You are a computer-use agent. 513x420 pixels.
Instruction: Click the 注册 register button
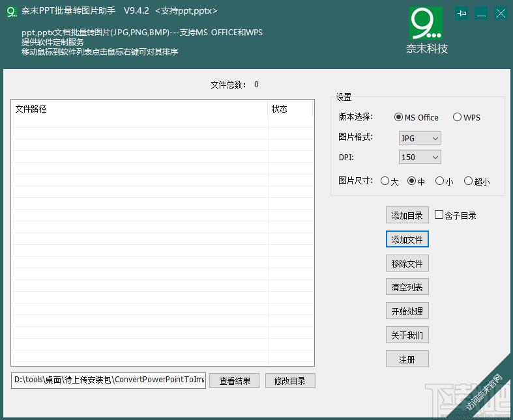coord(407,359)
